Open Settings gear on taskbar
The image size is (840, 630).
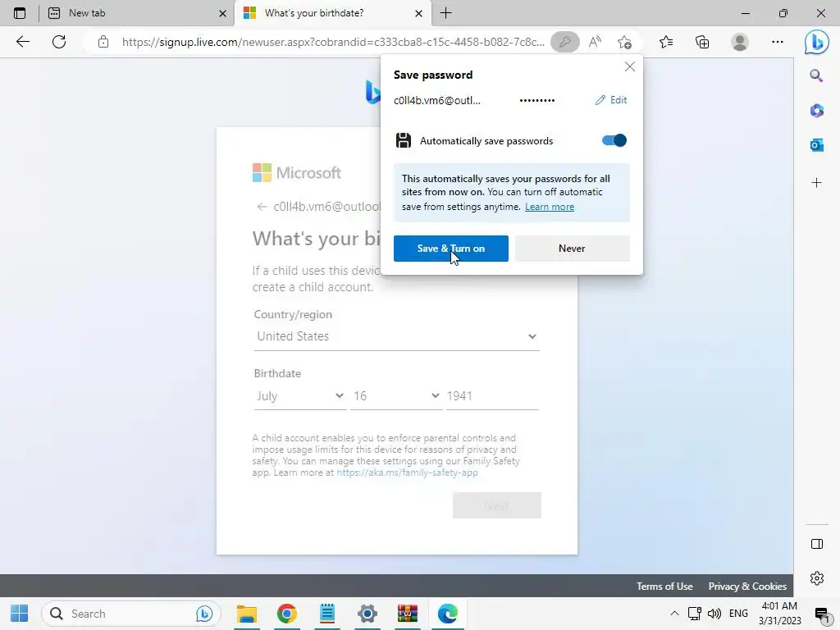(x=367, y=614)
